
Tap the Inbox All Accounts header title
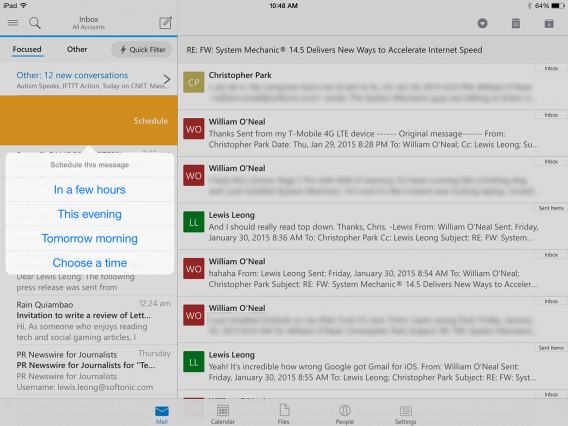pos(89,22)
